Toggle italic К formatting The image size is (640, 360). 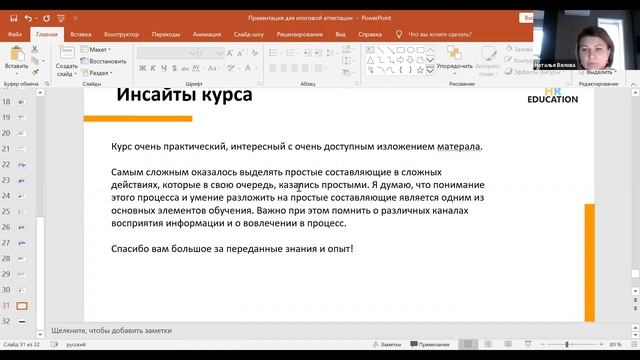[153, 68]
